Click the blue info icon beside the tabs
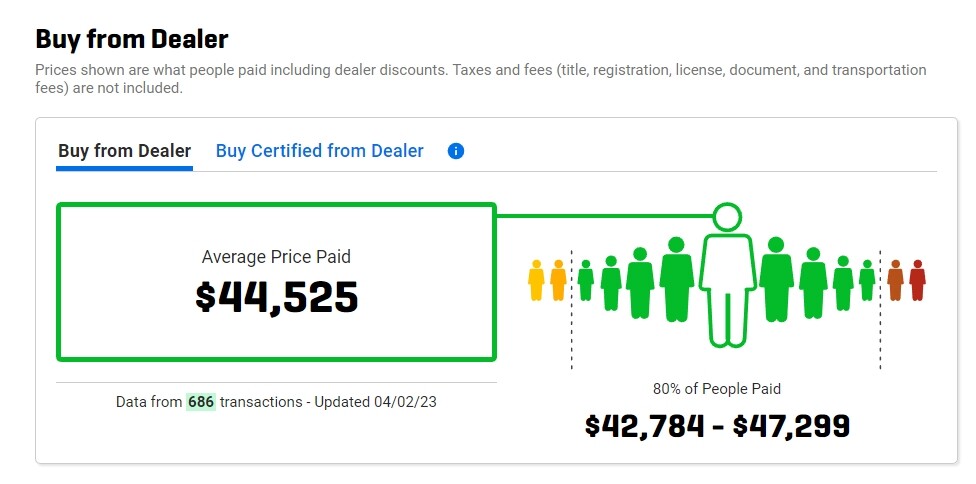The image size is (976, 484). (x=456, y=152)
